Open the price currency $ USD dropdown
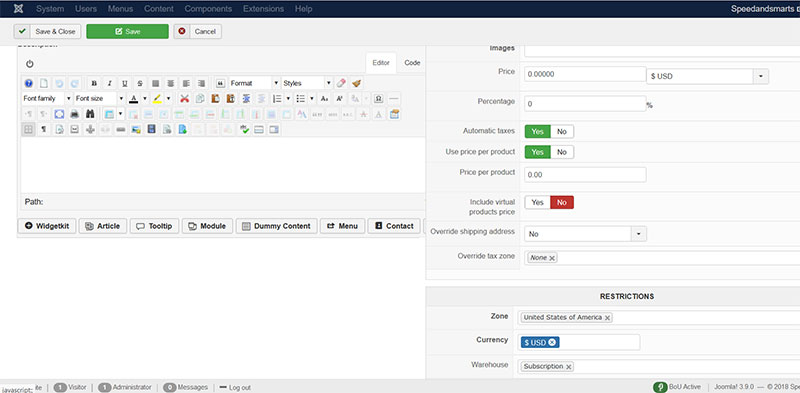Image resolution: width=800 pixels, height=393 pixels. [707, 77]
